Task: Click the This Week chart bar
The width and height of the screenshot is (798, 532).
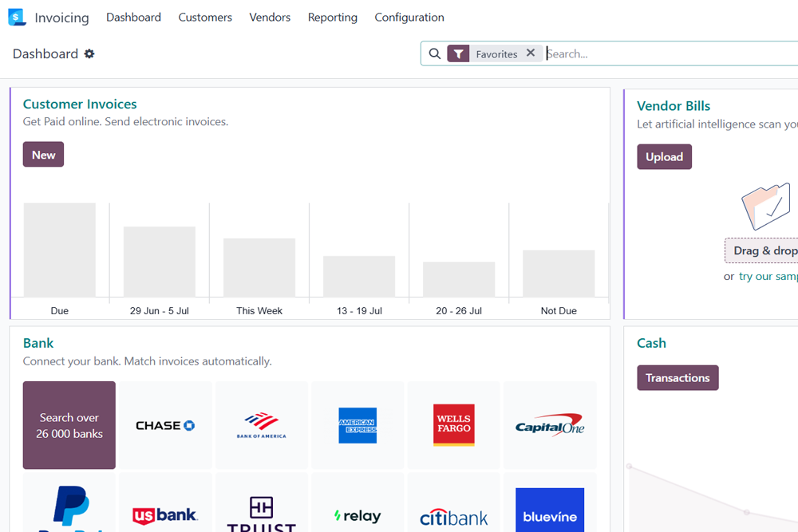Action: tap(259, 267)
